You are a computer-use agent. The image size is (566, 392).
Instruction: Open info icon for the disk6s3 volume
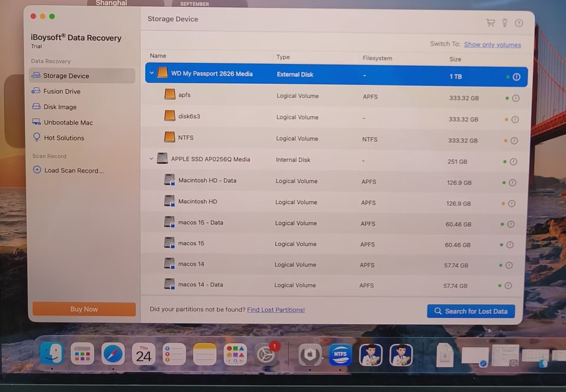(x=514, y=119)
